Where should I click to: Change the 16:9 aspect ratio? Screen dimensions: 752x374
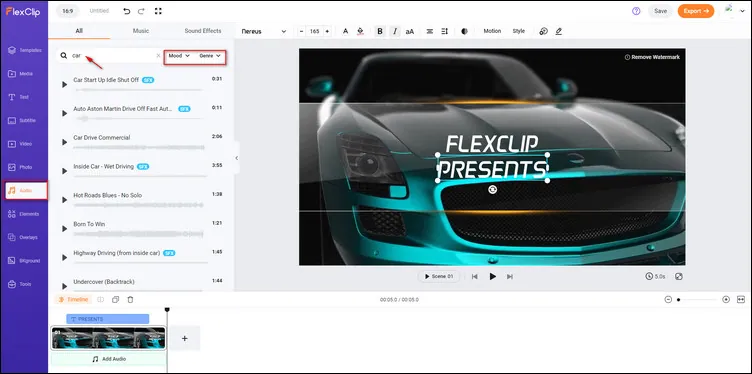point(68,11)
